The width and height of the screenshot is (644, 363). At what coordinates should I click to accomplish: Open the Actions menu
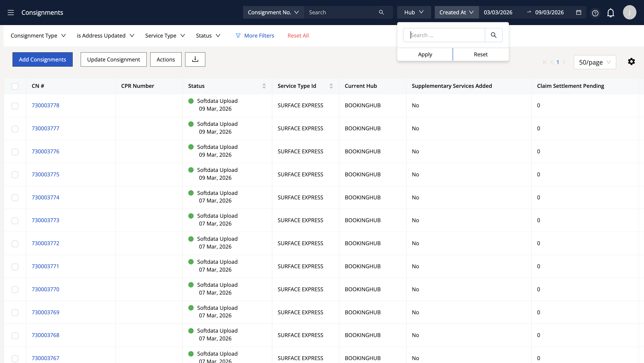[x=165, y=59]
